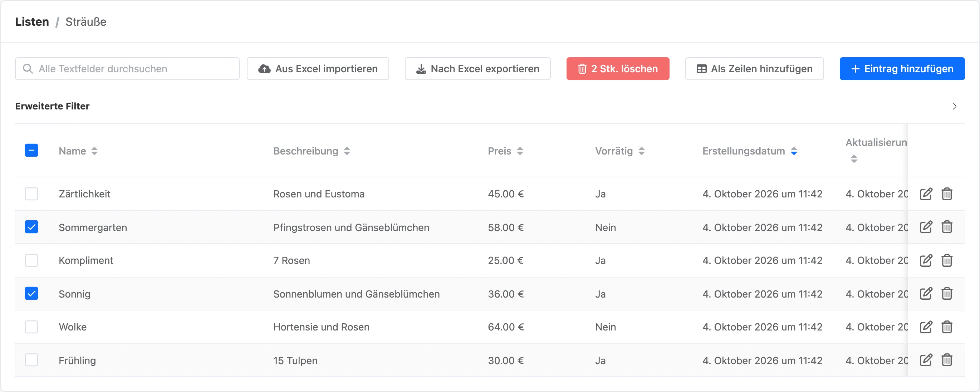The height and width of the screenshot is (392, 980).
Task: Sort by Preis column arrows
Action: pyautogui.click(x=520, y=151)
